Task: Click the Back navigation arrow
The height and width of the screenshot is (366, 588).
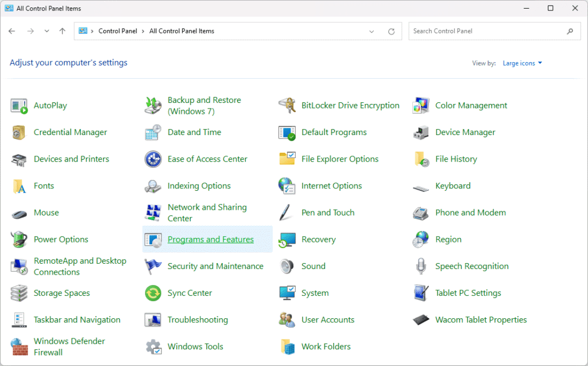Action: pos(12,31)
